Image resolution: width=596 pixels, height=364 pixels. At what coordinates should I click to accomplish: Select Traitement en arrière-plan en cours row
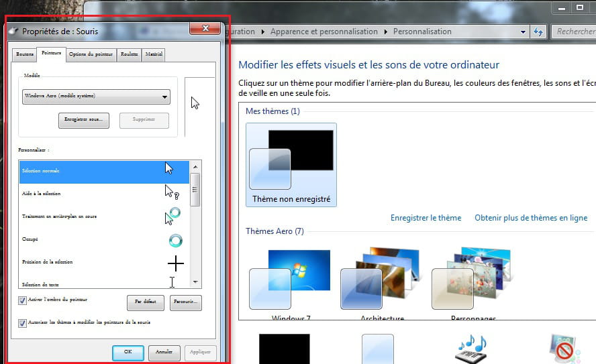point(104,218)
